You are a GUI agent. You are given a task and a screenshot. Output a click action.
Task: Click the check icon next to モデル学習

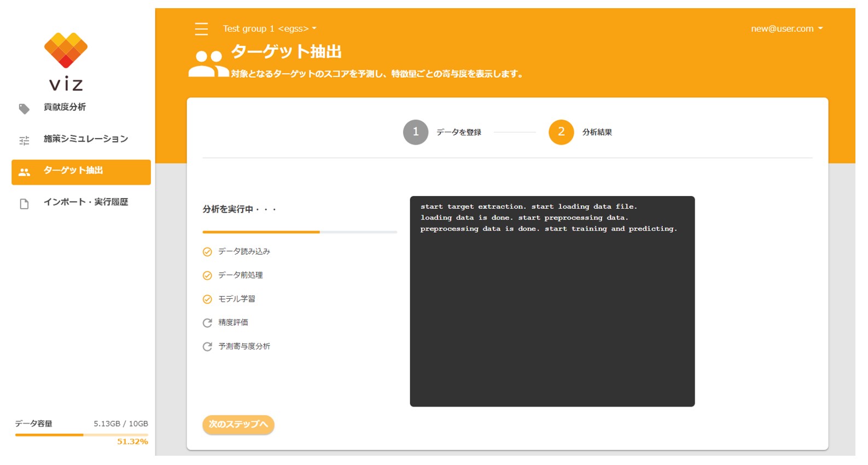pyautogui.click(x=207, y=299)
